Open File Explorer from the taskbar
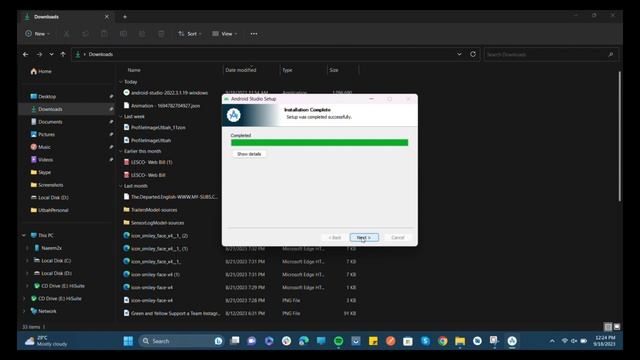The height and width of the screenshot is (360, 640). point(460,341)
